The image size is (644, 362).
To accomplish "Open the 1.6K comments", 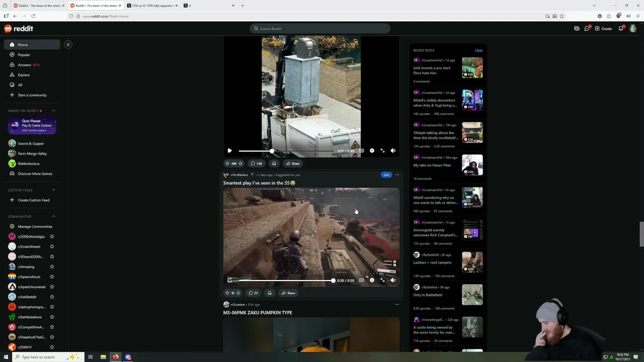I will tap(257, 163).
